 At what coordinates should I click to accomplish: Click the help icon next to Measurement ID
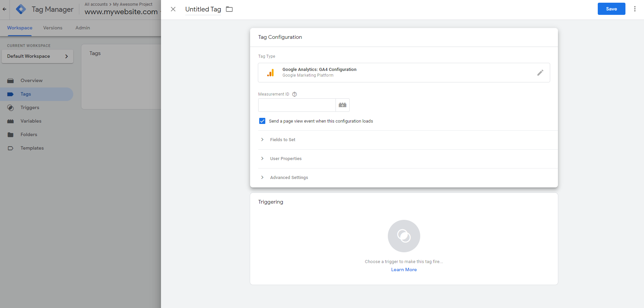tap(294, 94)
